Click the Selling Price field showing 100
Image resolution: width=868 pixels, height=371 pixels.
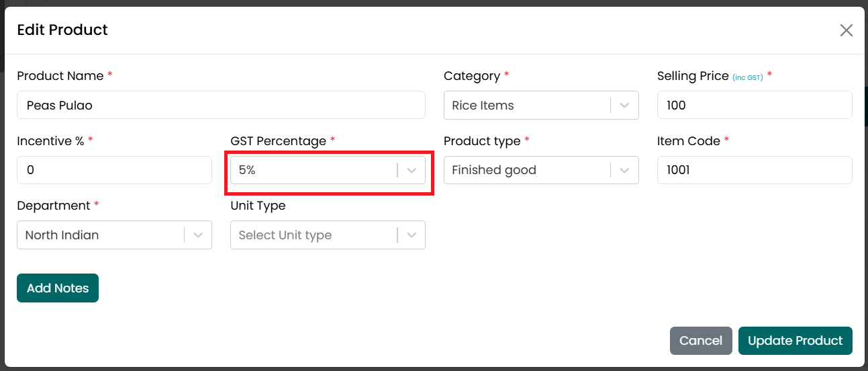click(x=755, y=106)
